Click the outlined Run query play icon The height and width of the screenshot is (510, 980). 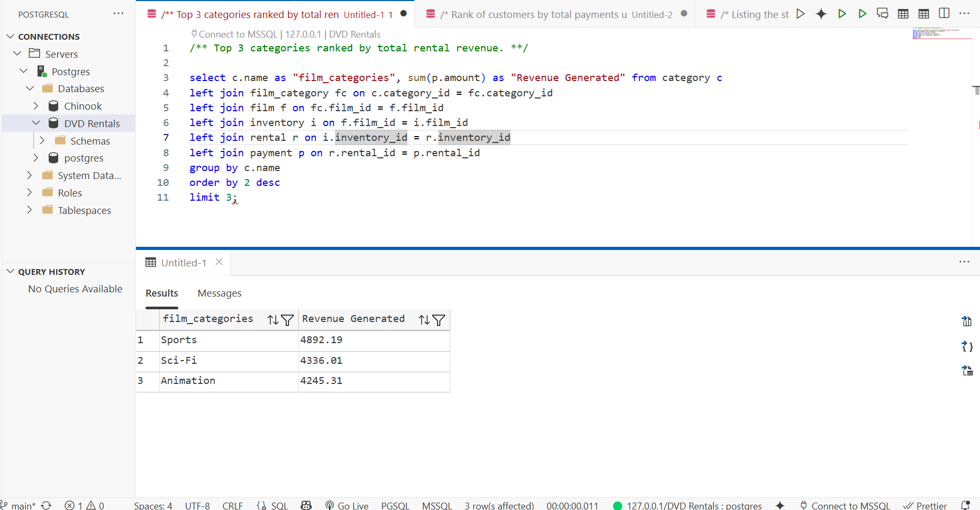click(801, 14)
